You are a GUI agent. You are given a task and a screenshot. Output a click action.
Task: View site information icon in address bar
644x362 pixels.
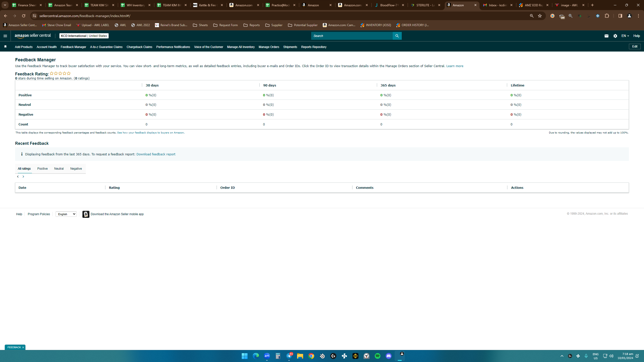(x=34, y=16)
